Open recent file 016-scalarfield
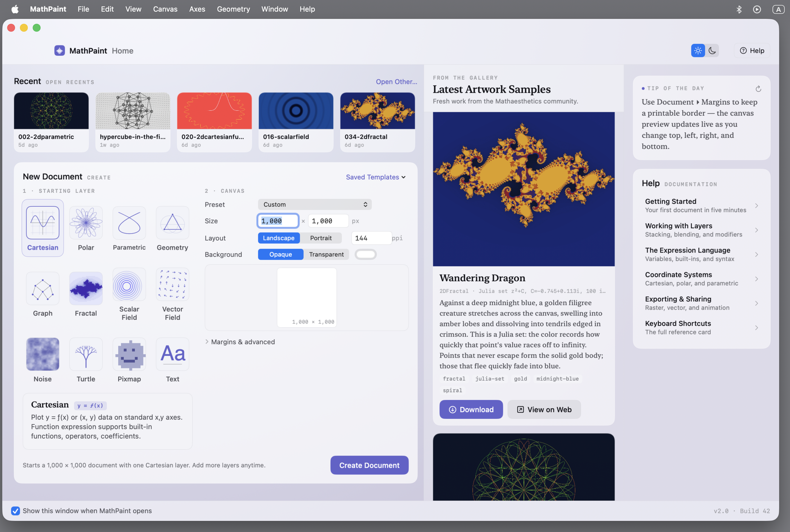 (296, 122)
